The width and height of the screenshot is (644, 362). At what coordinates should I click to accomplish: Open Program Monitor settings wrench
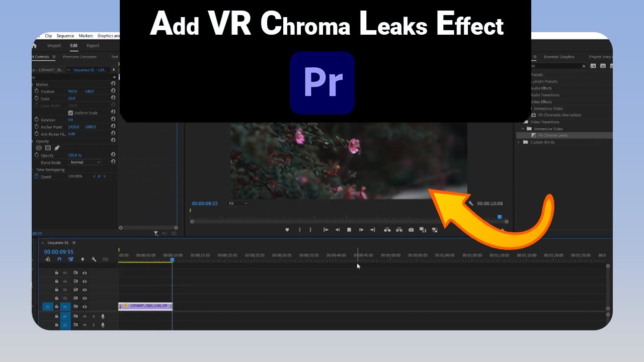[x=470, y=204]
